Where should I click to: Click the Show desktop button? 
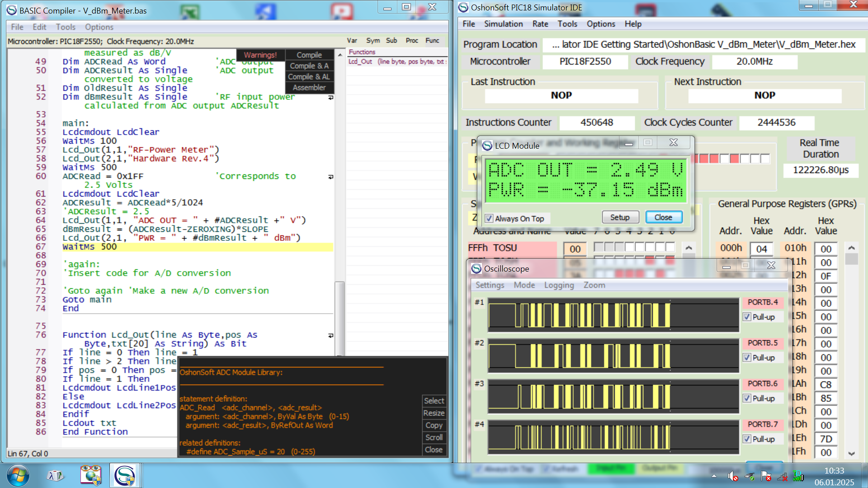[x=865, y=476]
